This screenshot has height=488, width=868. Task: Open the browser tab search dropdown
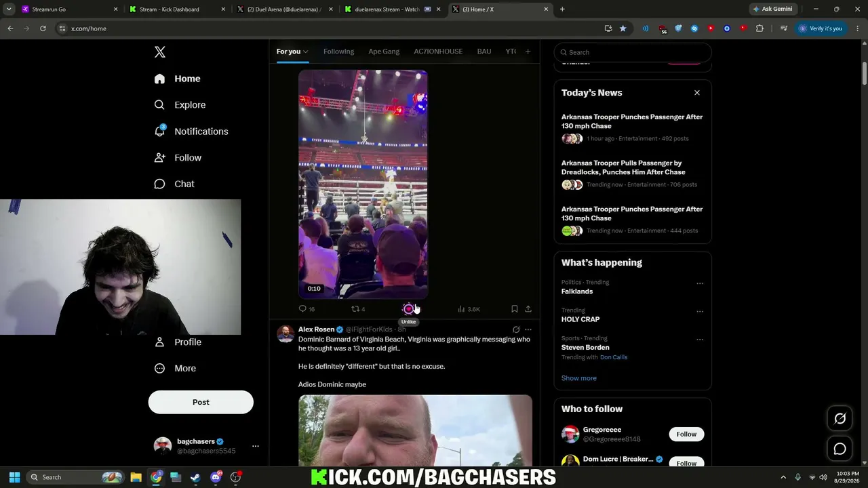[9, 9]
